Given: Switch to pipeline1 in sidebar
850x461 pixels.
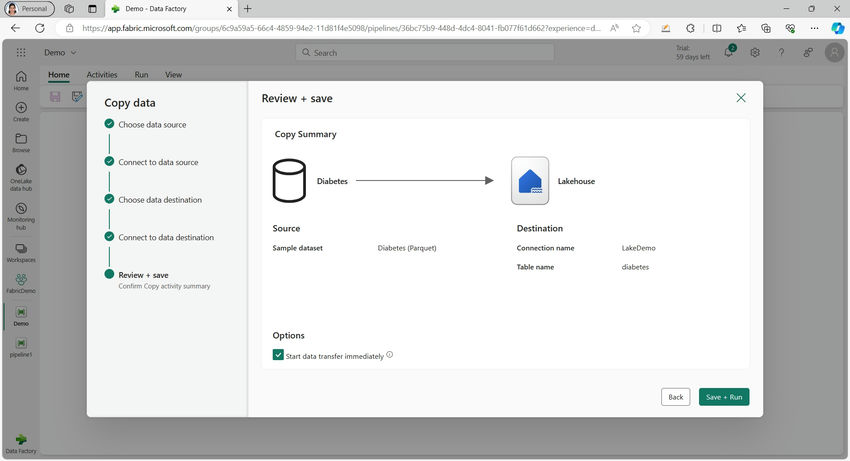Looking at the screenshot, I should point(21,343).
